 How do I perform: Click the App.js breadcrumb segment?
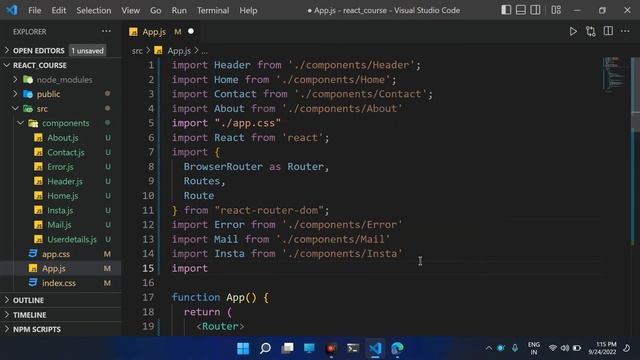tap(173, 51)
